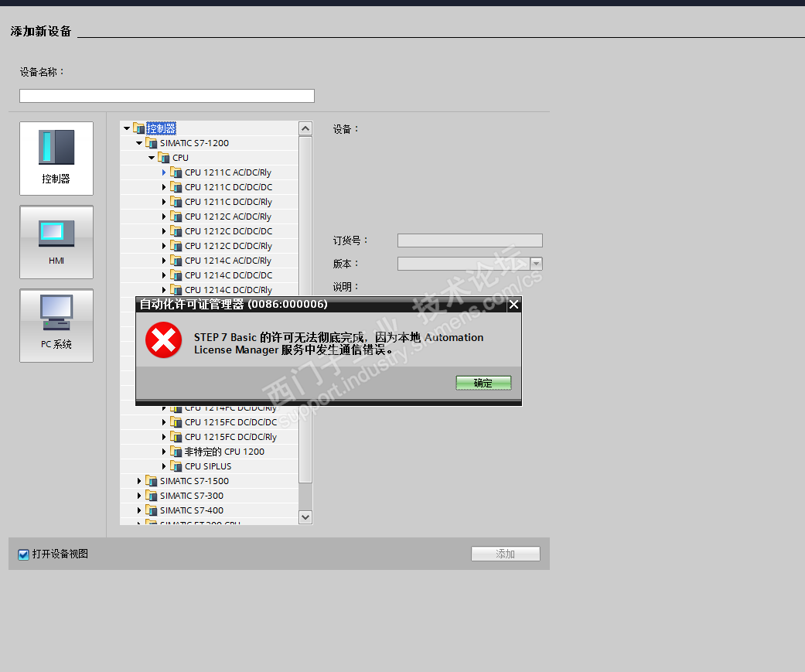Expand CPU 1212C DC/DC/DC arrow
The image size is (805, 672).
coord(164,231)
